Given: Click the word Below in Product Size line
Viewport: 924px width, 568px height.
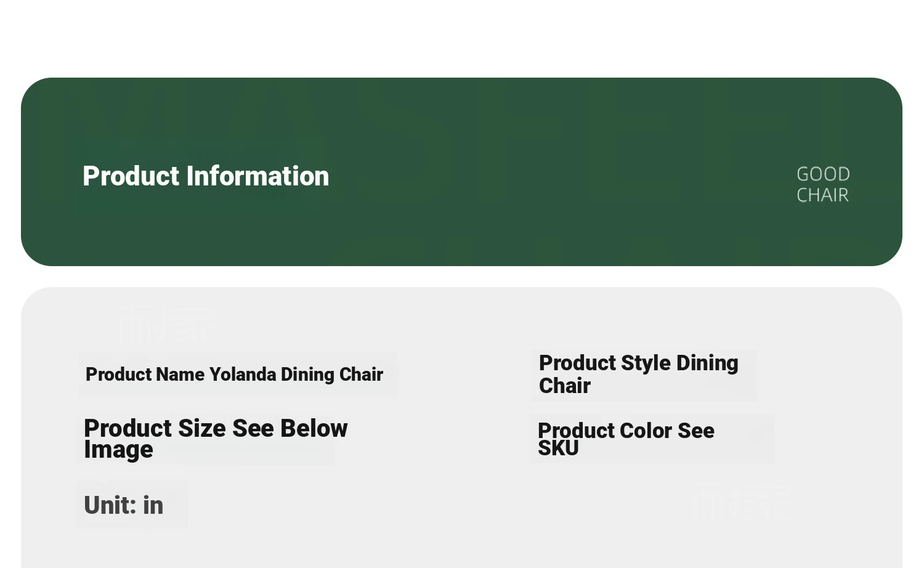Looking at the screenshot, I should [314, 428].
